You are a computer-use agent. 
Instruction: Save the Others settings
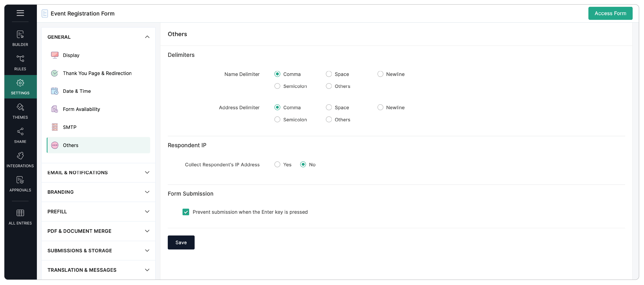(181, 242)
